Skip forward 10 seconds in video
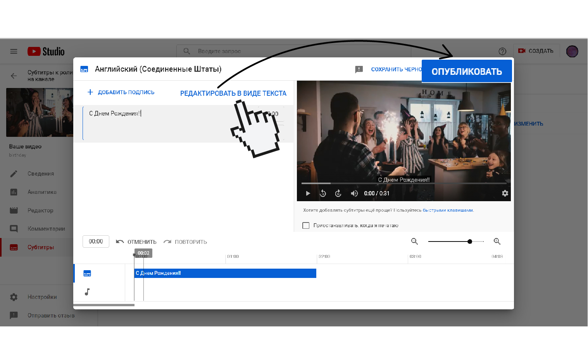The image size is (588, 364). pyautogui.click(x=338, y=193)
